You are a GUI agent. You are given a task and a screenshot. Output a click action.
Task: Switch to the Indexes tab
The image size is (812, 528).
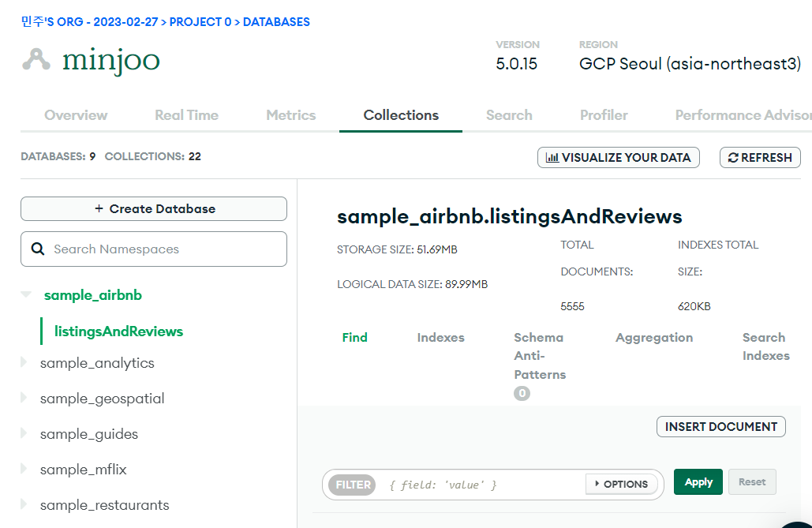[x=440, y=337]
